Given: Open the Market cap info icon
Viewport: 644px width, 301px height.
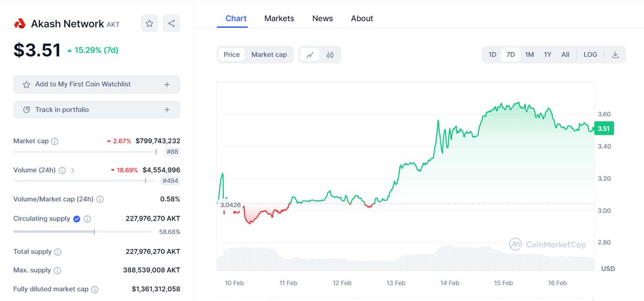Looking at the screenshot, I should point(55,141).
